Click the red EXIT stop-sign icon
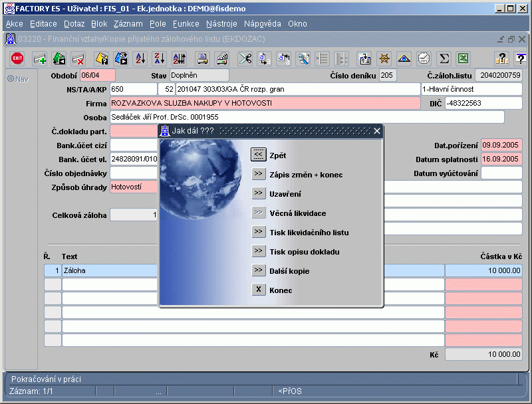The image size is (532, 404). point(17,58)
